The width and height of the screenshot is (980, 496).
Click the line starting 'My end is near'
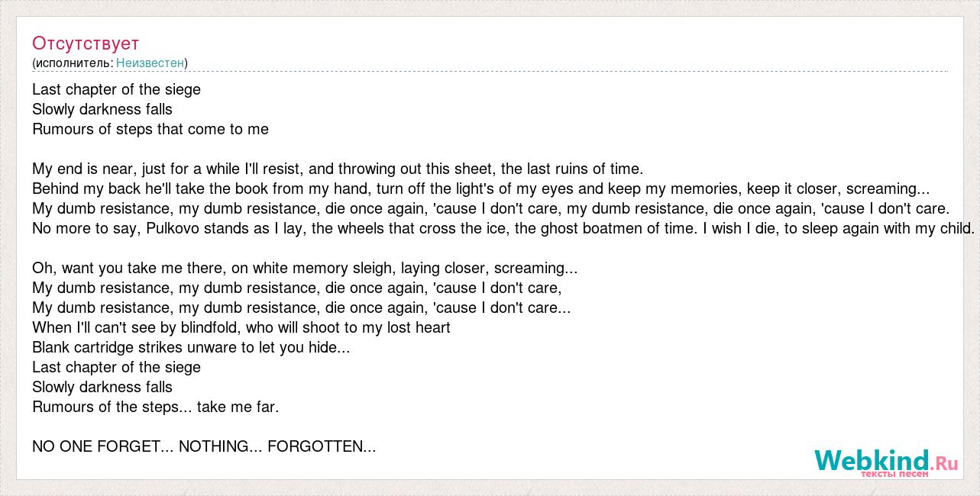338,169
